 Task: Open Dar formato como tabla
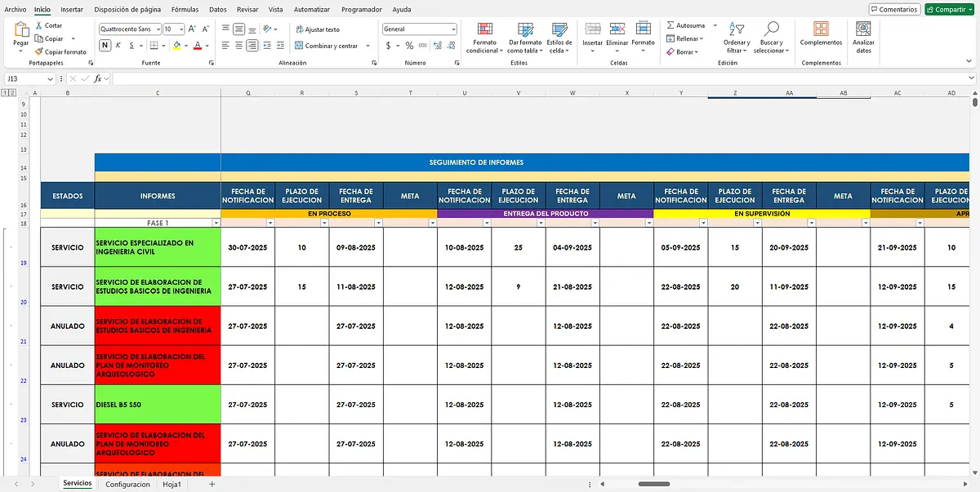(x=524, y=38)
